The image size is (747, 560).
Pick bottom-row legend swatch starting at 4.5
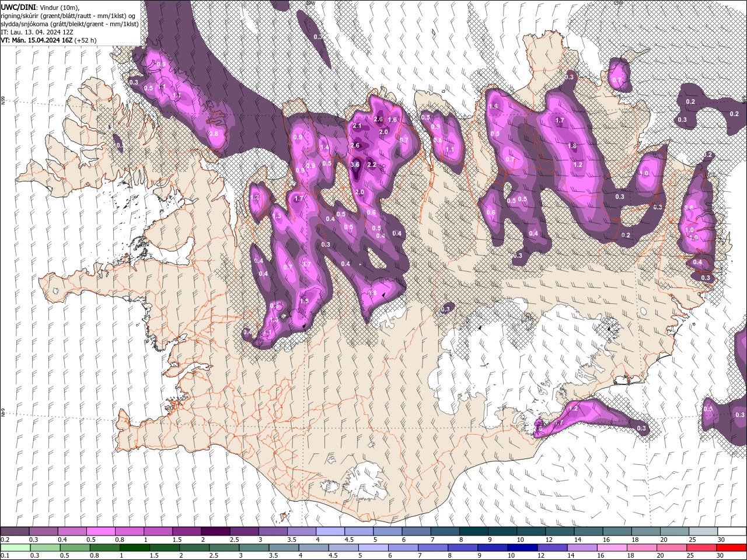coord(344,547)
